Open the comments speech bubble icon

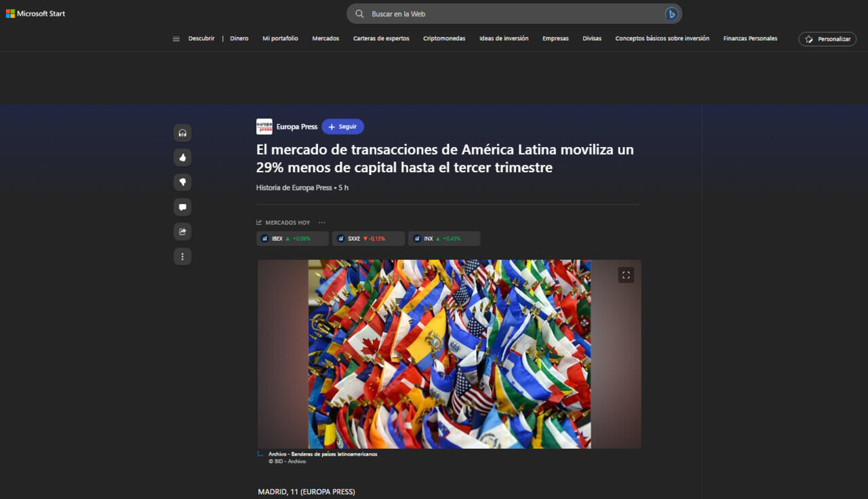pyautogui.click(x=182, y=207)
